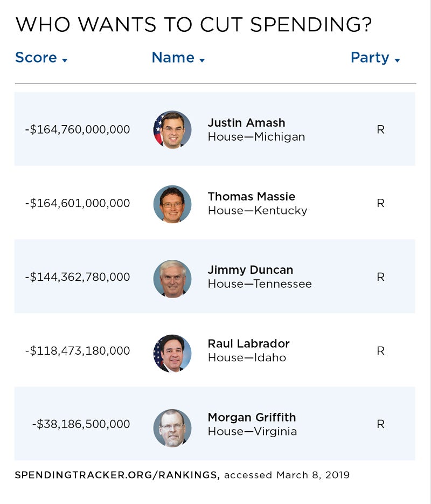This screenshot has width=431, height=504.
Task: Click Justin Amash's profile photo
Action: [x=172, y=129]
